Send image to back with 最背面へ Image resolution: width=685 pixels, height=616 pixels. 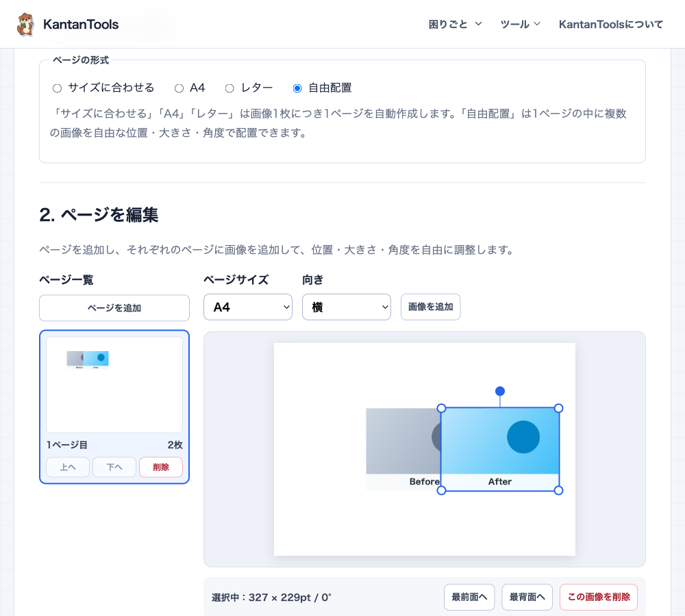pos(527,597)
